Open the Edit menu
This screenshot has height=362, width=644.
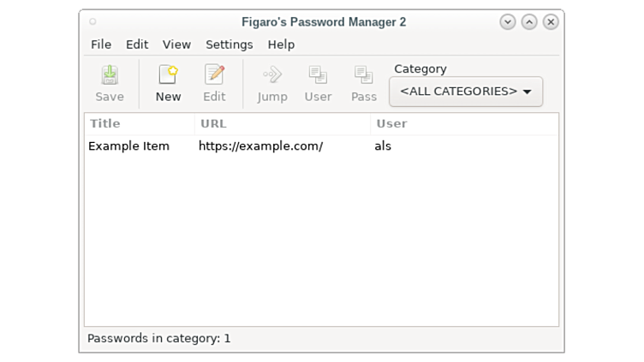pyautogui.click(x=137, y=45)
